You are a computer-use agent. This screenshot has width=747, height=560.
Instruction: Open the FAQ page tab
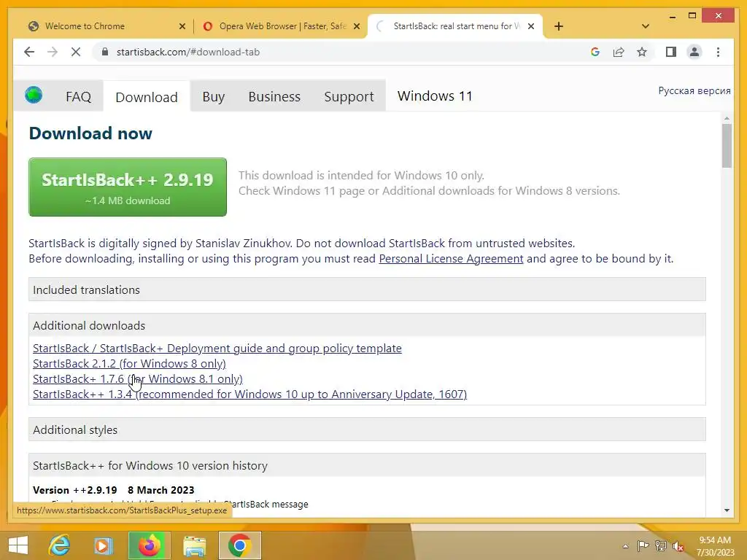(x=78, y=97)
